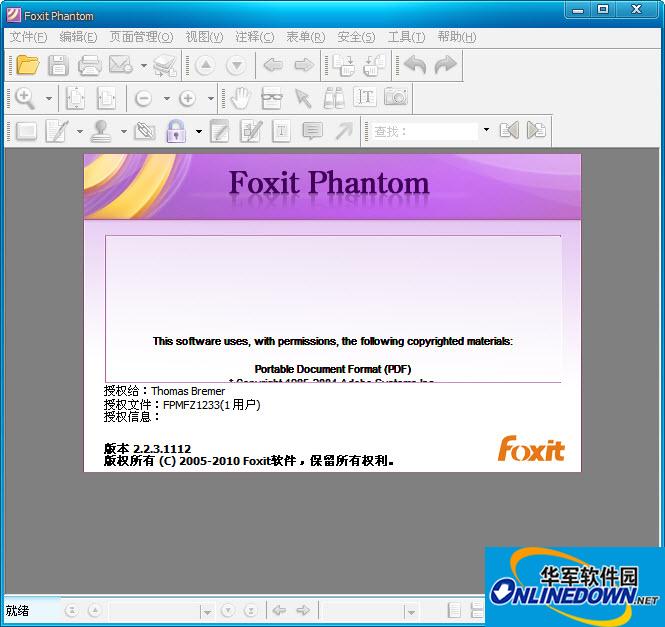The height and width of the screenshot is (627, 665).
Task: Click the rectangle tool icon in third toolbar
Action: [x=26, y=131]
